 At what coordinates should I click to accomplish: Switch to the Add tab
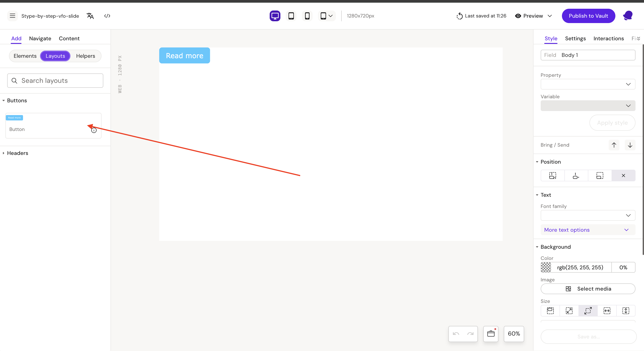16,39
